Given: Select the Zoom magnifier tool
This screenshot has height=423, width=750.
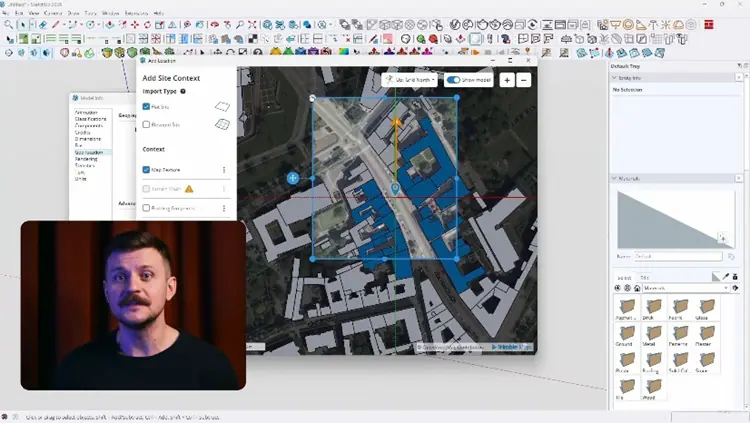Looking at the screenshot, I should tap(240, 24).
